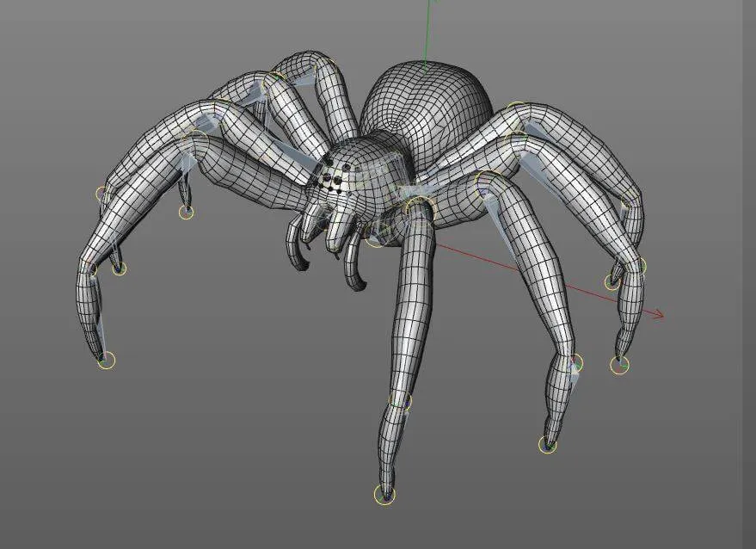Select the small left leg tip controller near the body
The width and height of the screenshot is (756, 549).
point(186,212)
